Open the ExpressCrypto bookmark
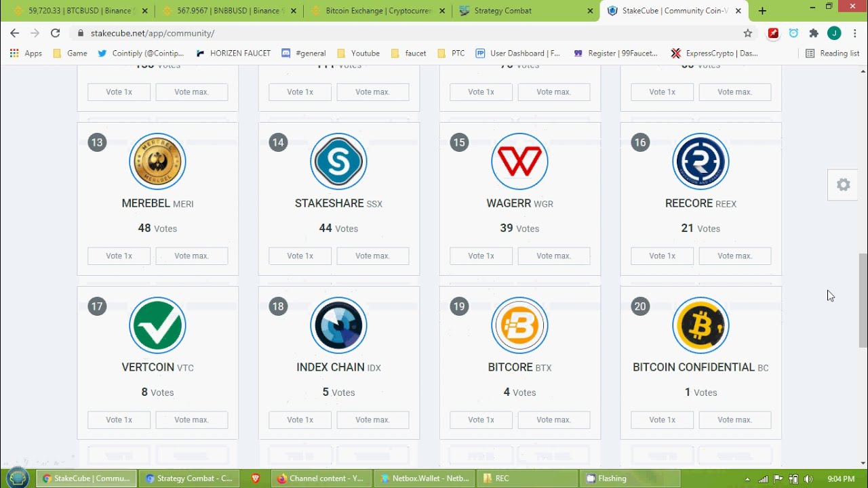 tap(714, 54)
